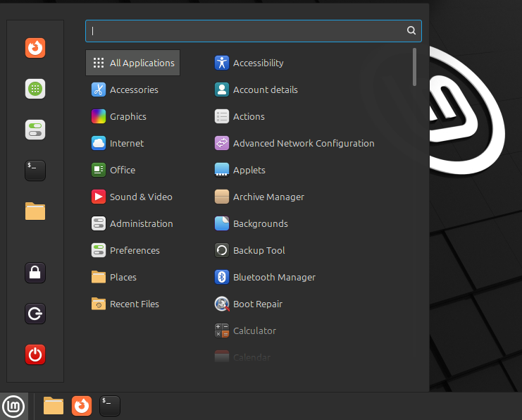Open Files folder icon in favorites sidebar
522x420 pixels.
[35, 211]
